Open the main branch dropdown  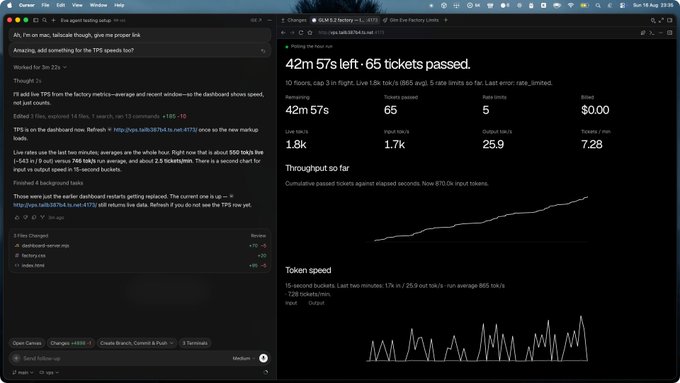pyautogui.click(x=23, y=372)
